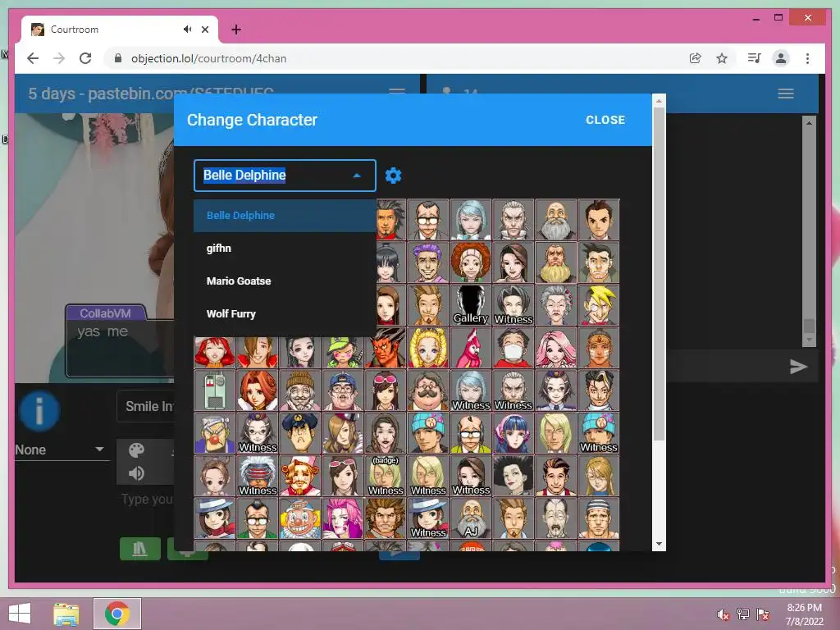Open the color palette icon

pyautogui.click(x=136, y=450)
